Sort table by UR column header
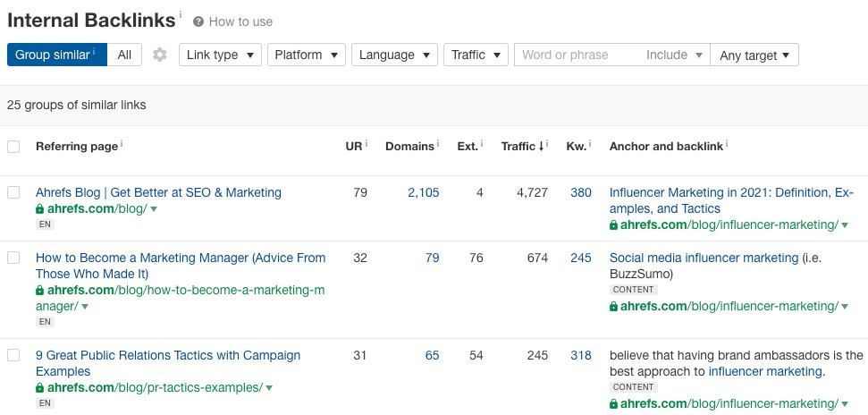Screen dimensions: 868x415 [x=354, y=147]
